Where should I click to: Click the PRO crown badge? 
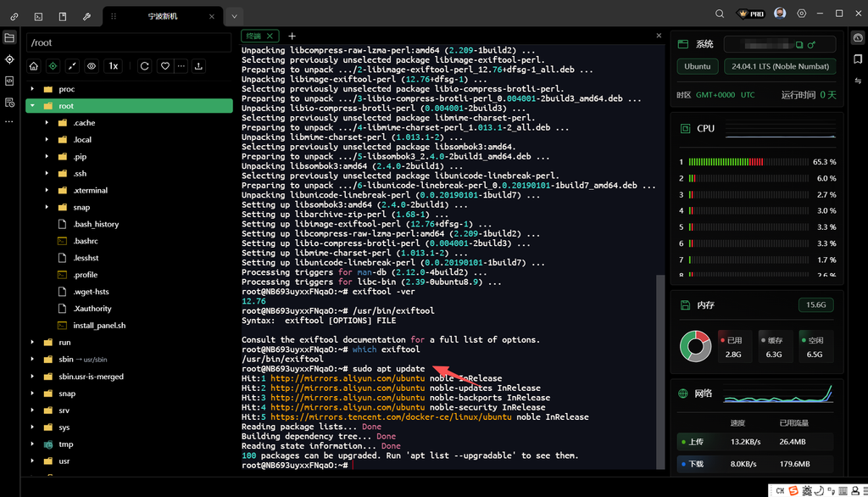[x=751, y=14]
